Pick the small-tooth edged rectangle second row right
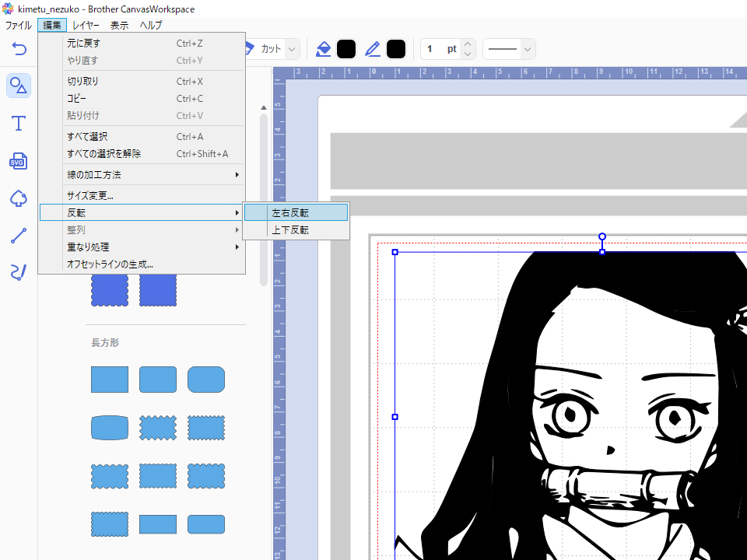 [205, 428]
